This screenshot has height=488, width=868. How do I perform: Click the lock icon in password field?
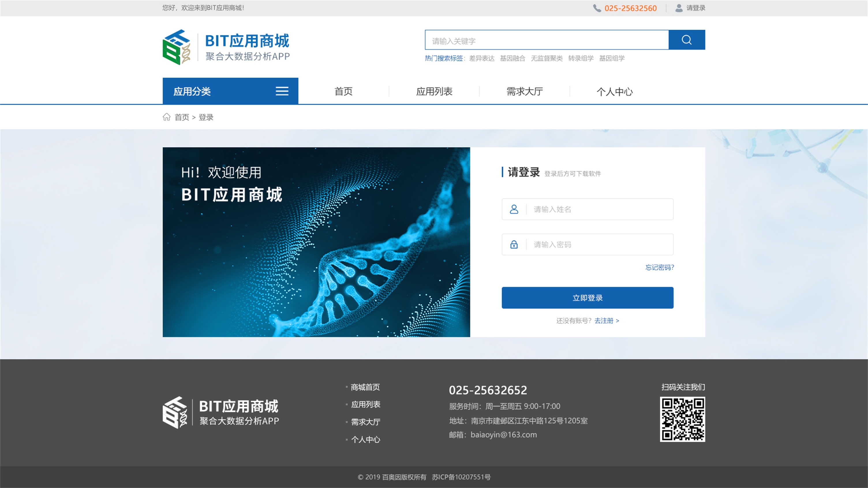tap(514, 245)
